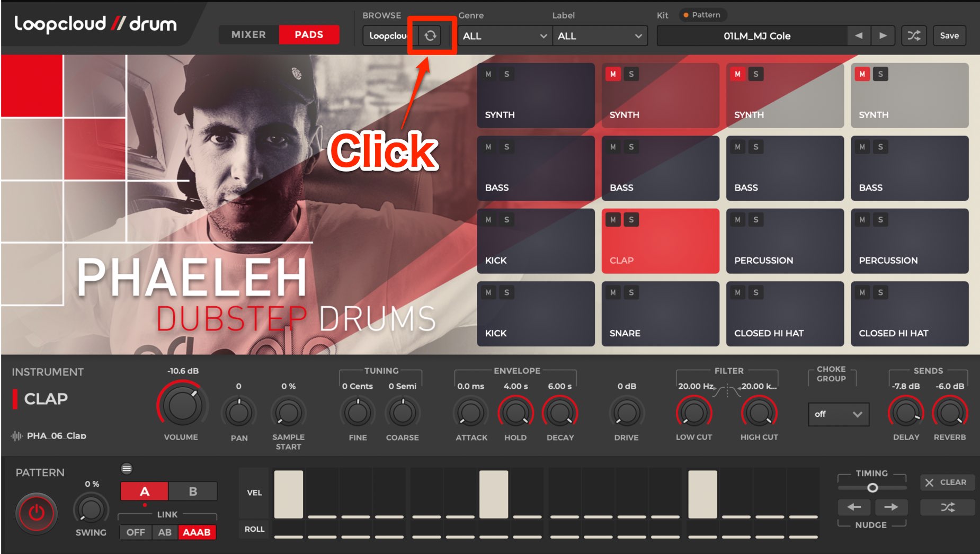Click the High Cut filter knob

[759, 413]
